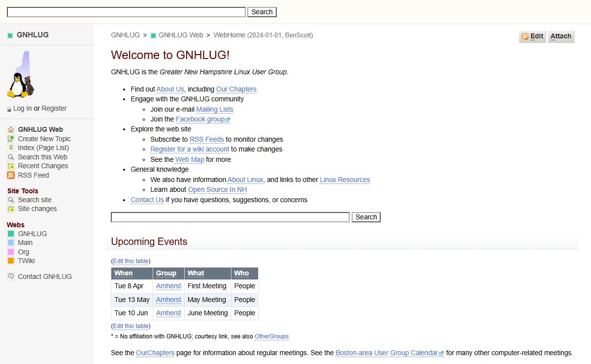Viewport: 591px width, 364px height.
Task: Click the icon beside Site changes
Action: point(11,209)
